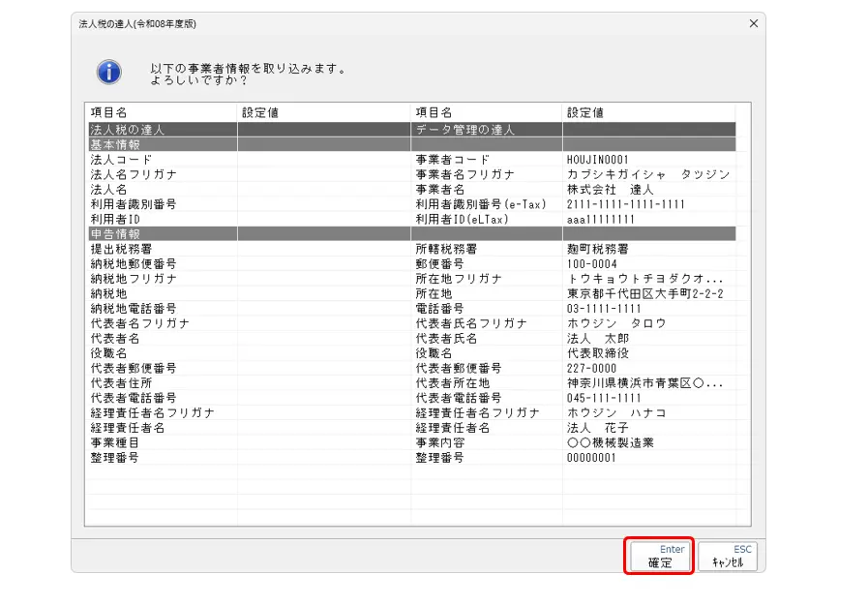Screen dimensions: 868x605
Task: Select the 経理責任者名 row label in left column
Action: pyautogui.click(x=128, y=428)
